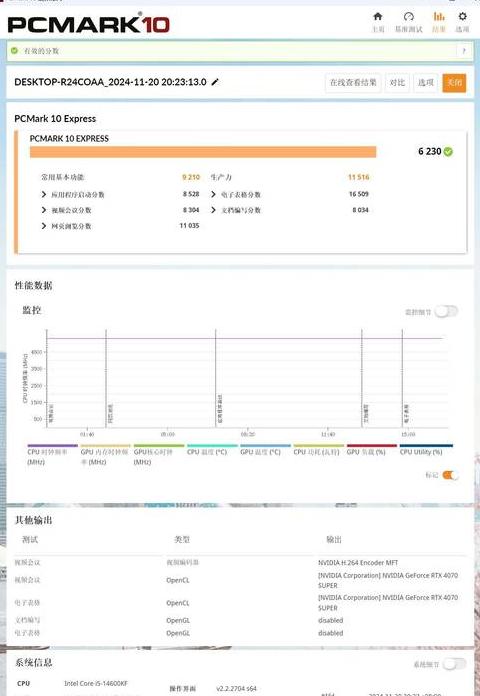Click the chart marker line near 01:40
The height and width of the screenshot is (696, 480).
click(106, 379)
